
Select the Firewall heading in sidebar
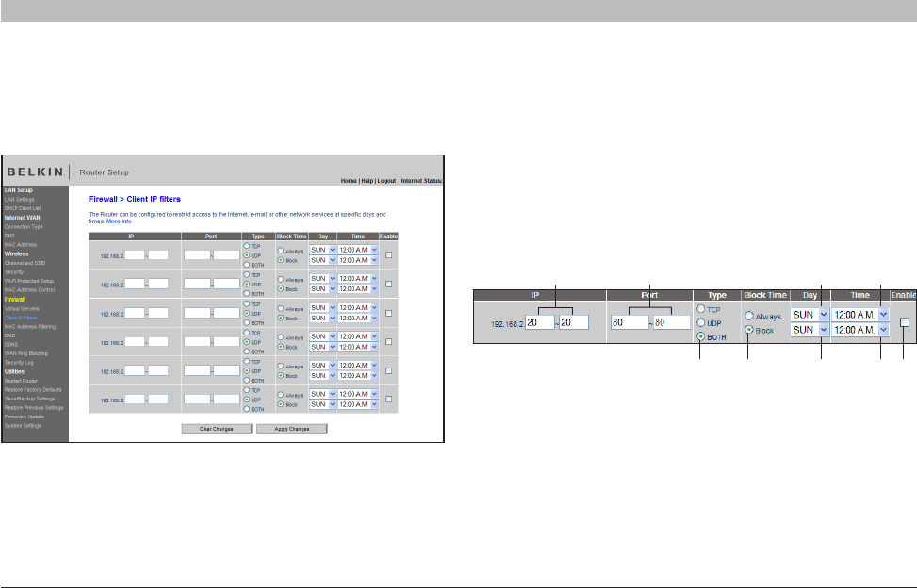pos(15,300)
